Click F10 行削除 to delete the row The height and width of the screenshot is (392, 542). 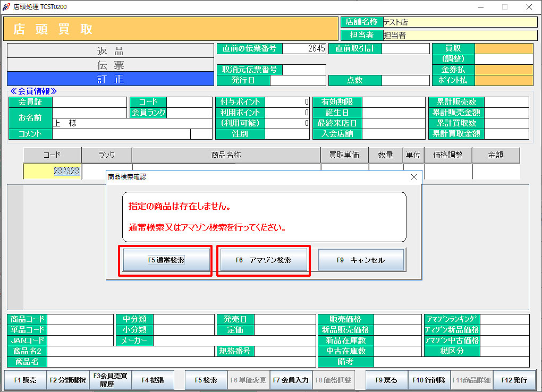pyautogui.click(x=429, y=380)
